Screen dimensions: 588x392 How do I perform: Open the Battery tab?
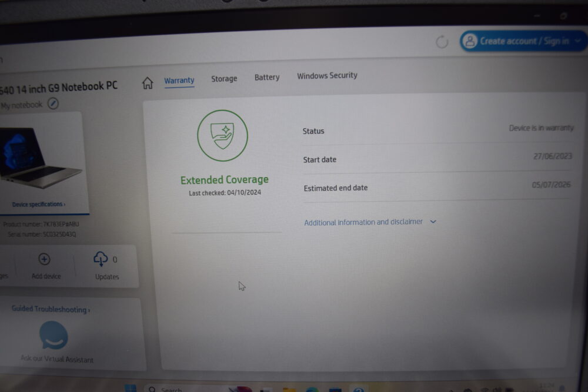[x=266, y=77]
